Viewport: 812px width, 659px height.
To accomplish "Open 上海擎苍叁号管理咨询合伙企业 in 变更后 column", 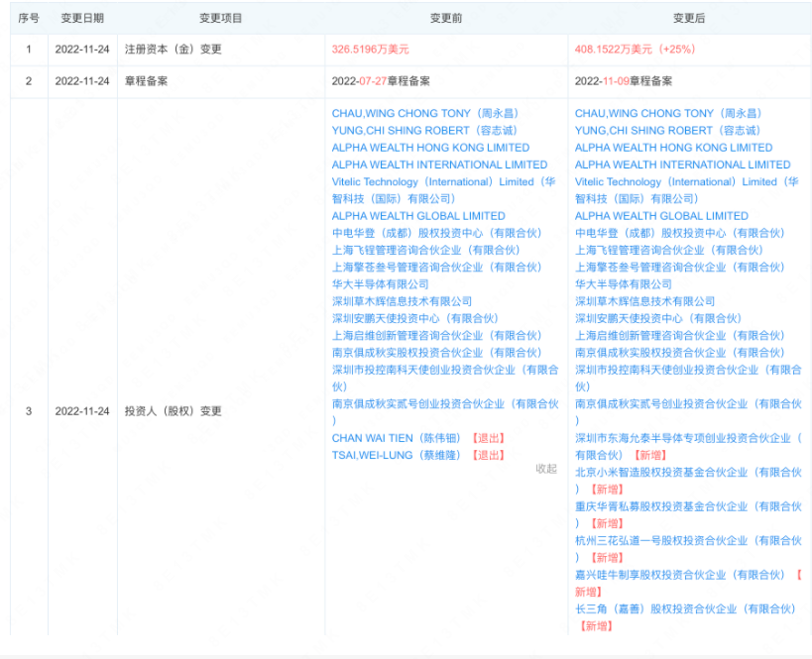I will [x=679, y=268].
